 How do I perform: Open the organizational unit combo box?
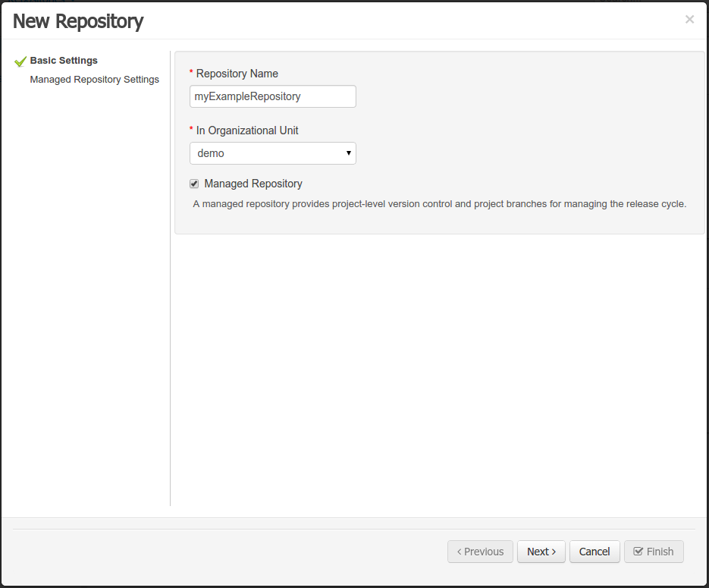(272, 153)
